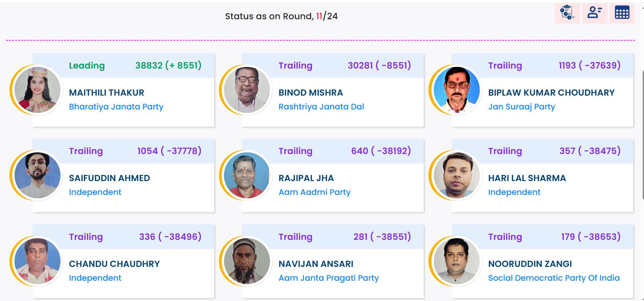
Task: Open Biplaw Kumar Choudhary's profile photo
Action: pyautogui.click(x=456, y=90)
